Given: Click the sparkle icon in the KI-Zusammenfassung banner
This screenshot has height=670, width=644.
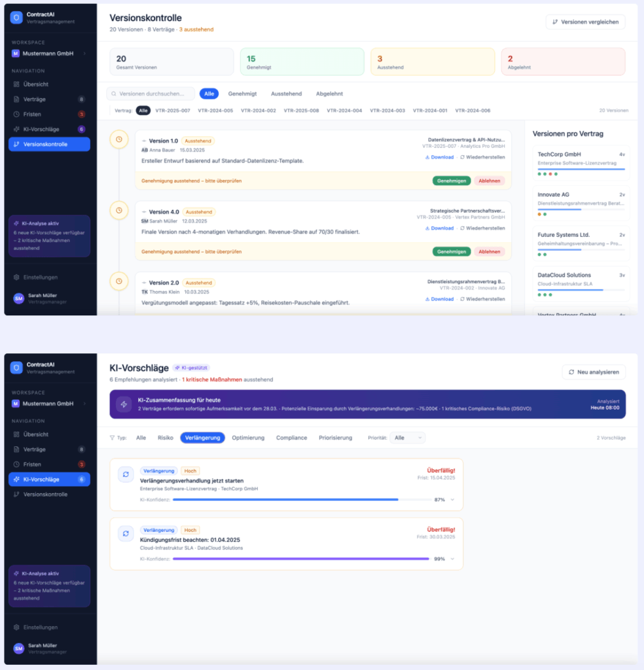Looking at the screenshot, I should pos(123,404).
